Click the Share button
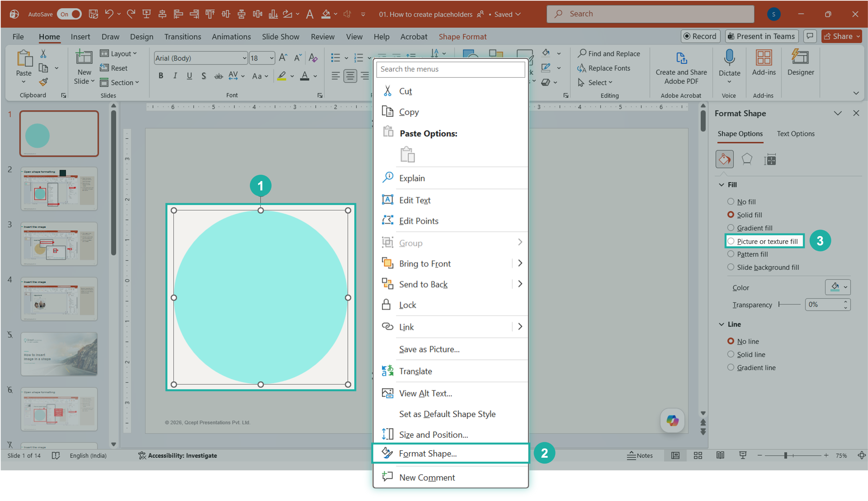868x501 pixels. click(842, 36)
